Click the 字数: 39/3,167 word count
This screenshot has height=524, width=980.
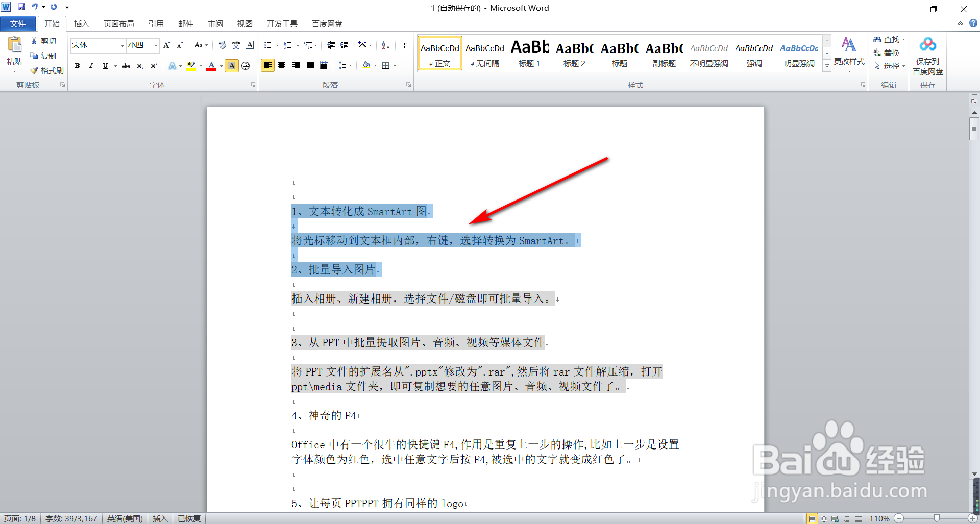pos(71,519)
